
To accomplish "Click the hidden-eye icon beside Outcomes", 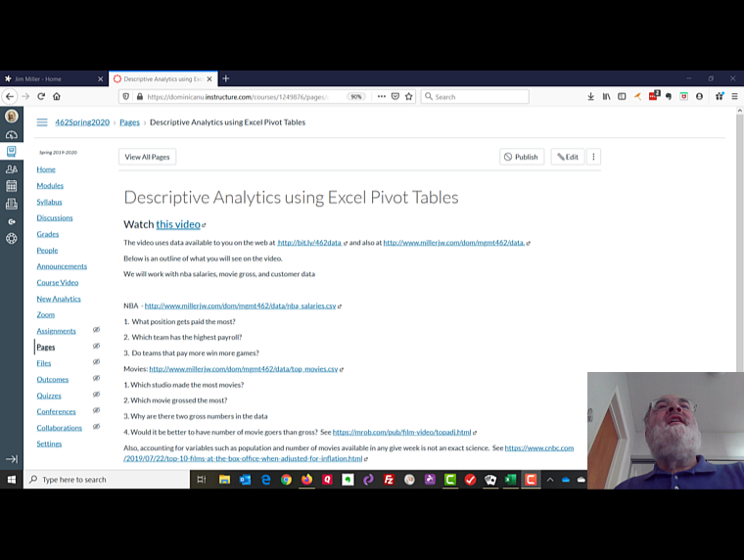I will coord(96,378).
